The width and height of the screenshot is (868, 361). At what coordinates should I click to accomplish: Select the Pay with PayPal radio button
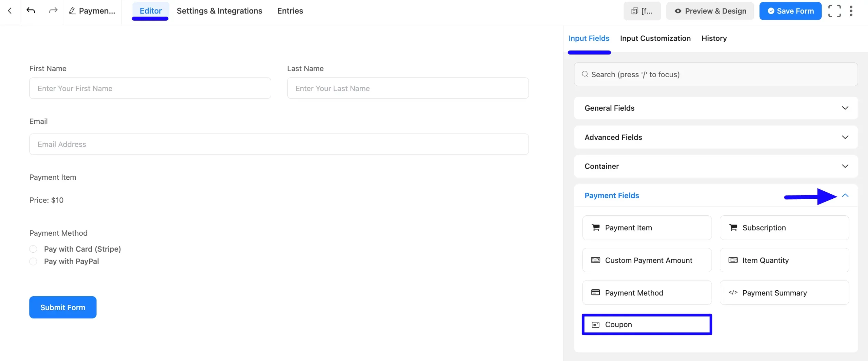33,261
